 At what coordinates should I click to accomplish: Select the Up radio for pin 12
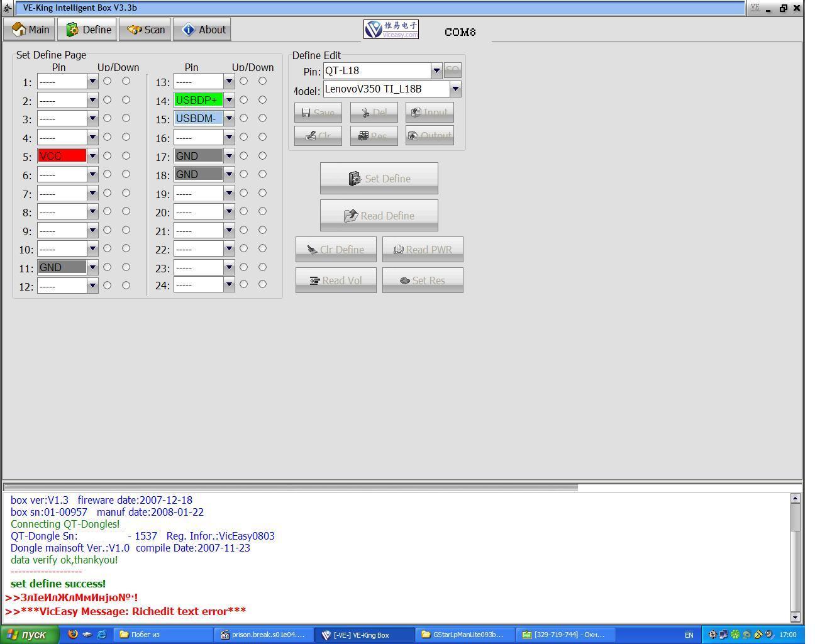coord(108,286)
